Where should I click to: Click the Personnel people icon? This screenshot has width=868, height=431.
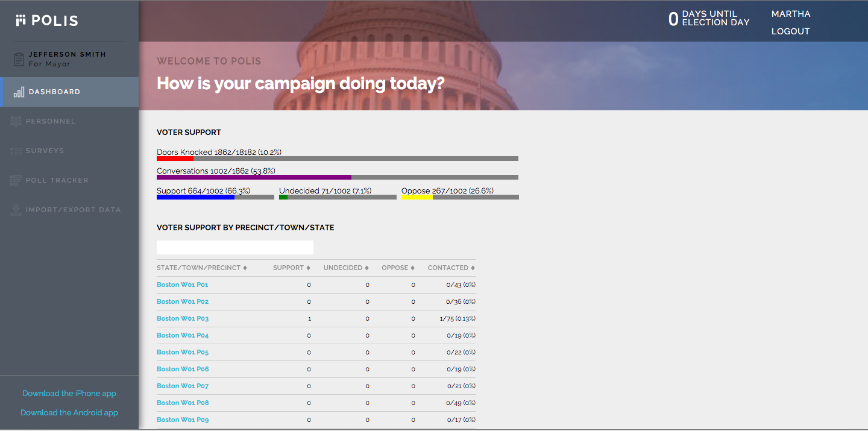pyautogui.click(x=15, y=121)
